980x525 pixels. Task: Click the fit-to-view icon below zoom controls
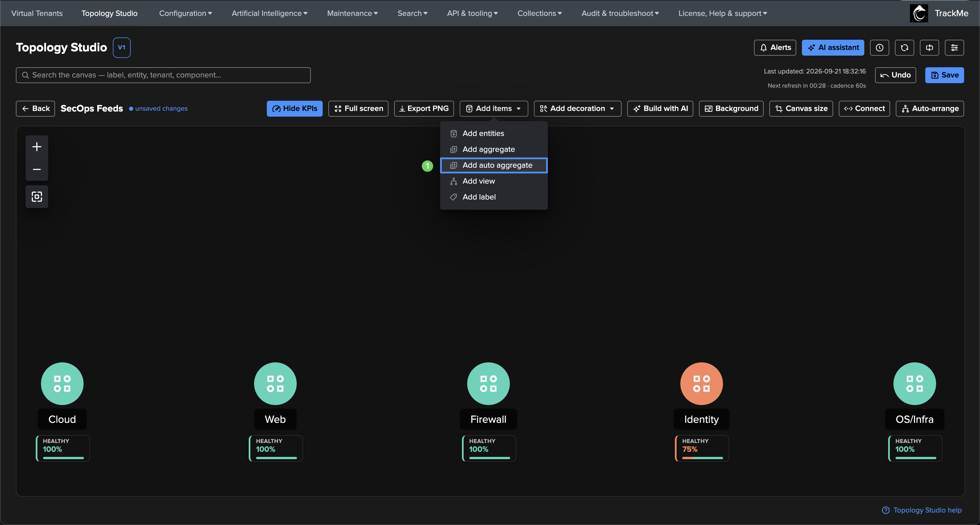(x=37, y=196)
